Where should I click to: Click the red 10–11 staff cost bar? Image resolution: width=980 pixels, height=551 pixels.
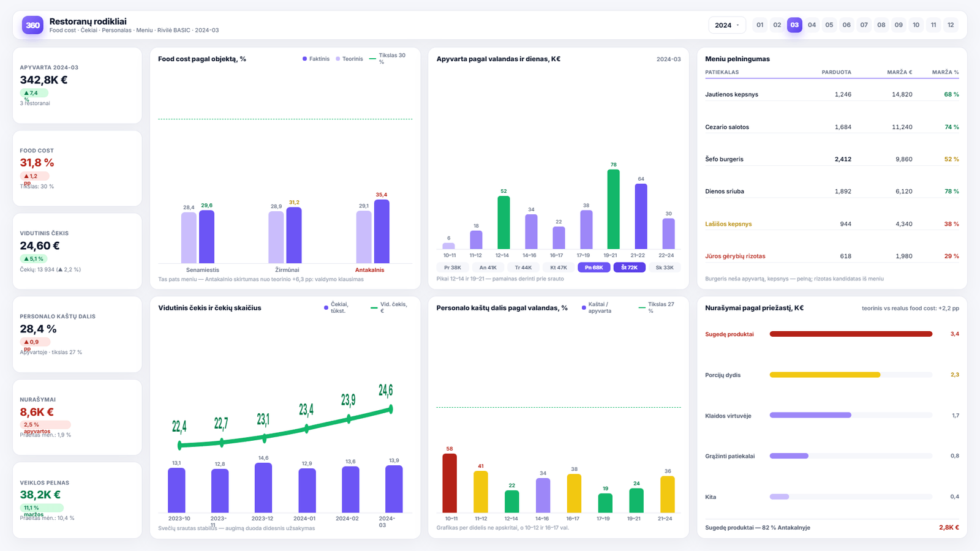click(450, 483)
